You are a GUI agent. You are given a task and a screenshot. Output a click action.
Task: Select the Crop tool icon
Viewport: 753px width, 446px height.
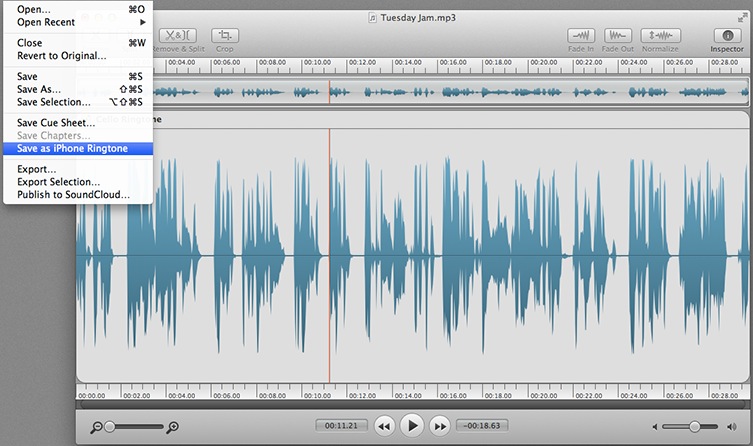(225, 35)
